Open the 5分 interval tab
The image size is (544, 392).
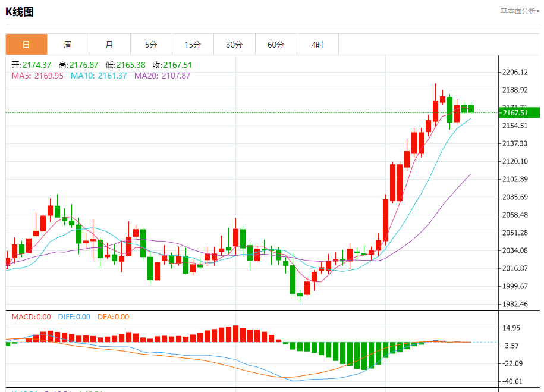[x=151, y=45]
